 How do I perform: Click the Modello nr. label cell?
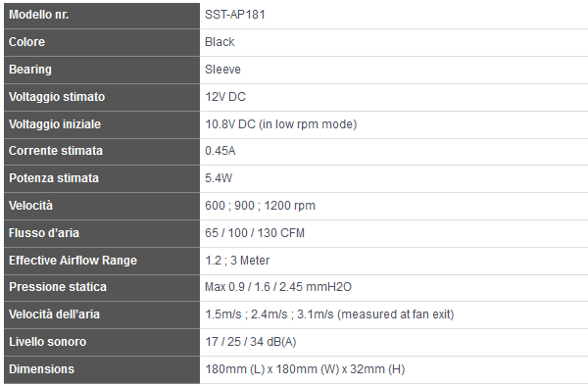click(102, 15)
